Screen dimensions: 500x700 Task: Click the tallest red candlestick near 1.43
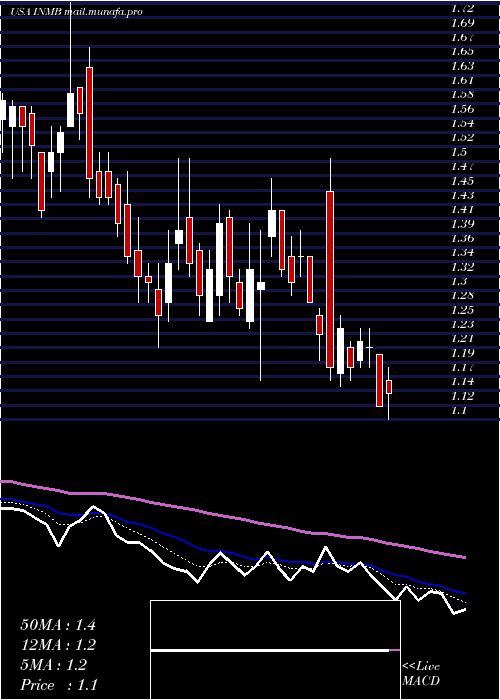pyautogui.click(x=330, y=279)
